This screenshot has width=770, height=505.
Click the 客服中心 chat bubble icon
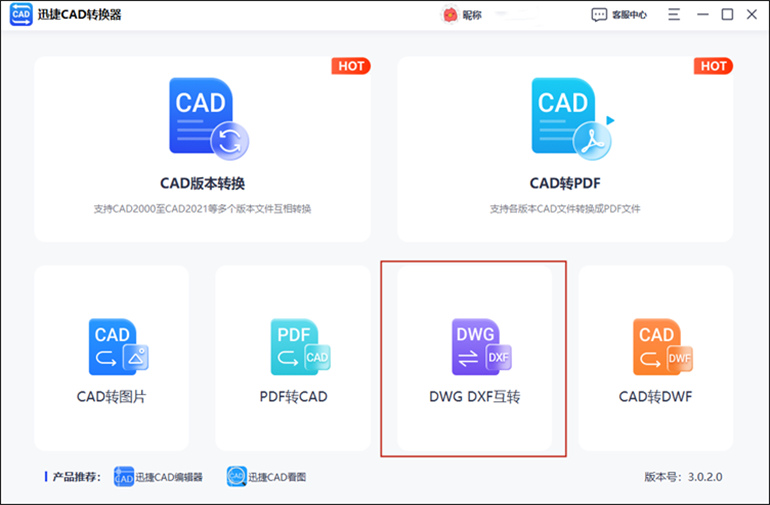pos(599,15)
